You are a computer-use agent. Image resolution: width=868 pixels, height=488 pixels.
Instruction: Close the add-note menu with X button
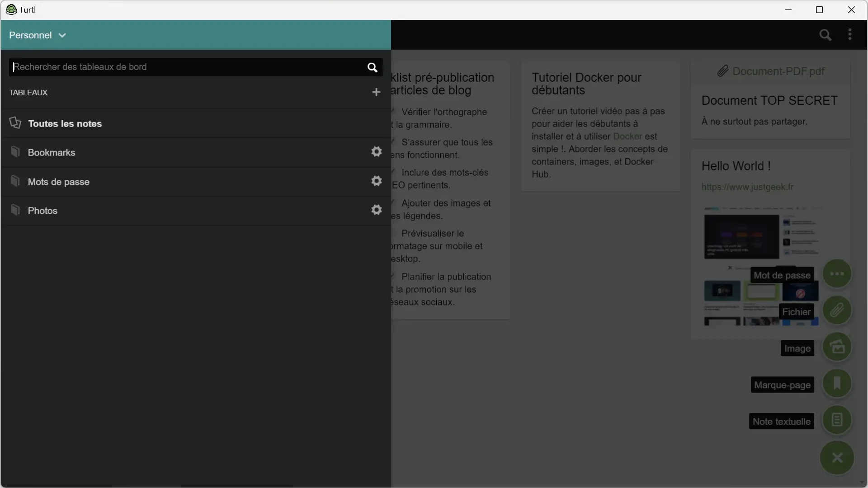tap(837, 458)
